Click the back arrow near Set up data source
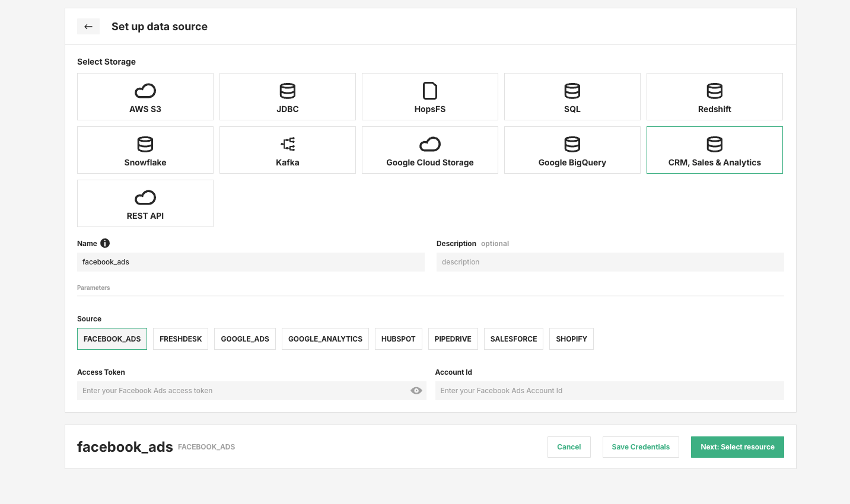850x504 pixels. pyautogui.click(x=88, y=26)
